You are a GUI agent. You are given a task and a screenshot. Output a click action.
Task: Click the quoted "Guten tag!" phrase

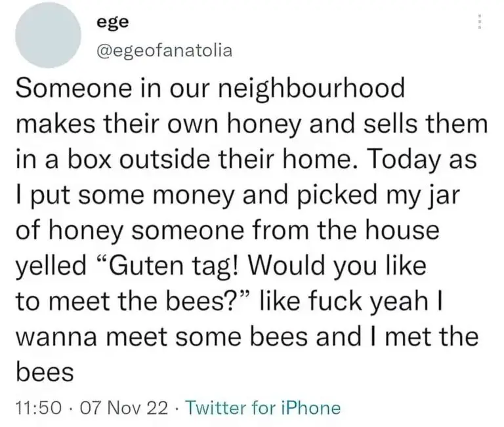click(173, 267)
